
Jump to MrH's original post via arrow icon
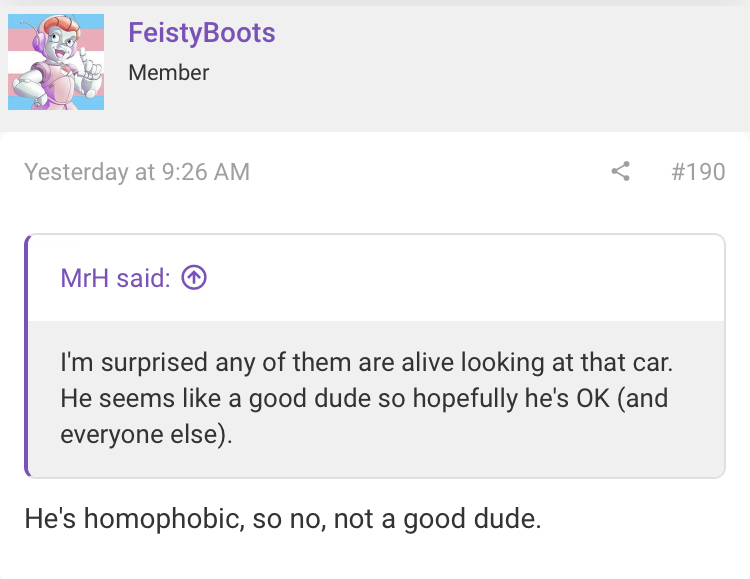194,278
